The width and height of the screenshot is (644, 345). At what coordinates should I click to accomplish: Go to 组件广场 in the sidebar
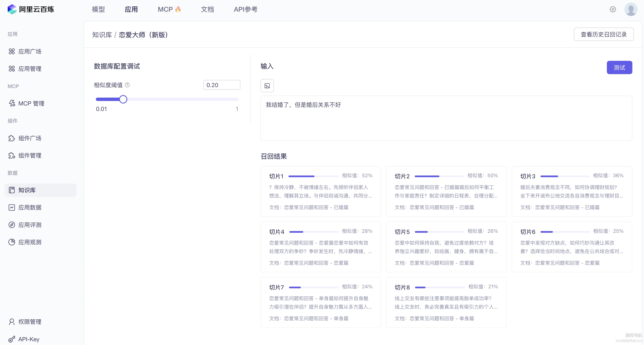coord(29,138)
